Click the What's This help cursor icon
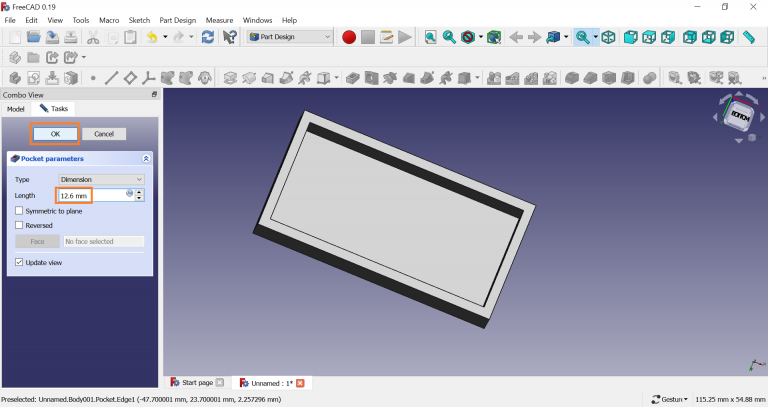 [x=230, y=37]
